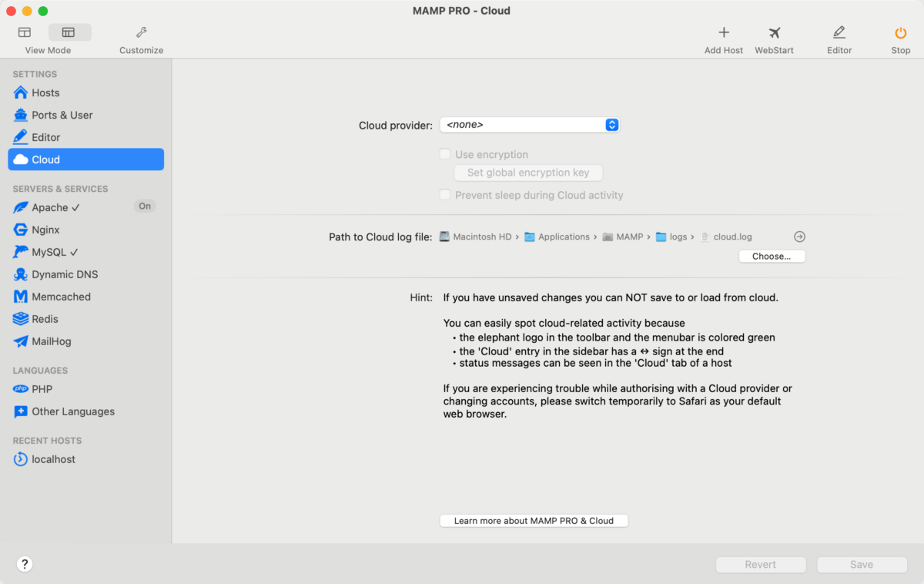Select the highlighted right View Mode layout icon
Viewport: 924px width, 584px height.
point(69,32)
